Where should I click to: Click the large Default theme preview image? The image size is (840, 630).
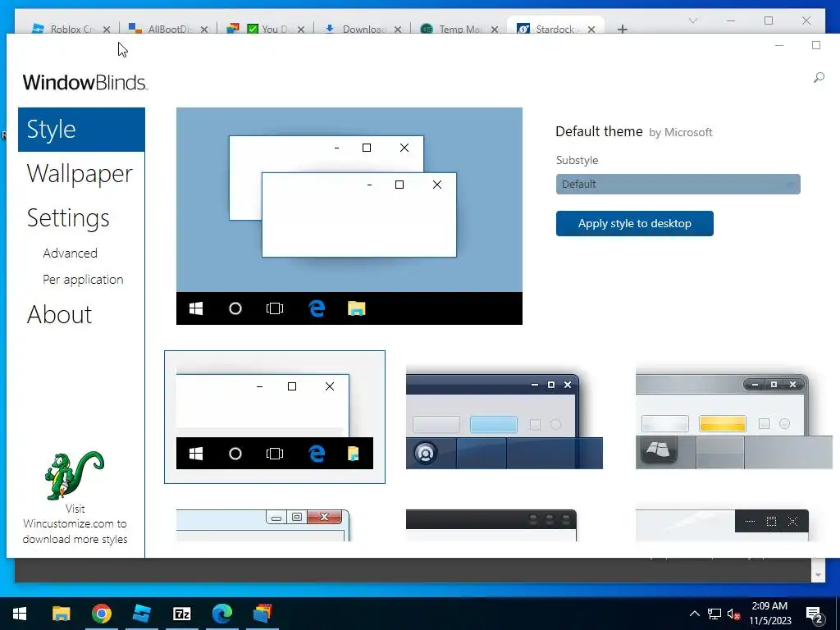[349, 216]
